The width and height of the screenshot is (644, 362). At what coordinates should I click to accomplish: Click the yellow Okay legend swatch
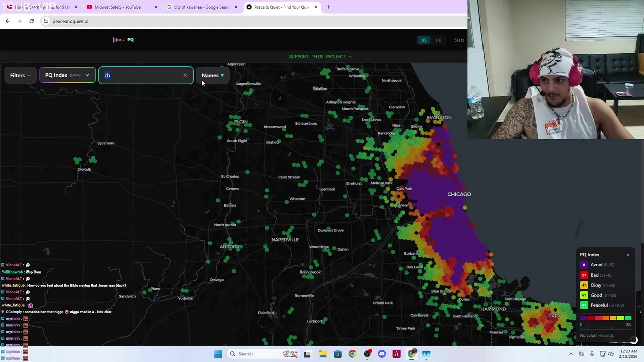pos(584,285)
